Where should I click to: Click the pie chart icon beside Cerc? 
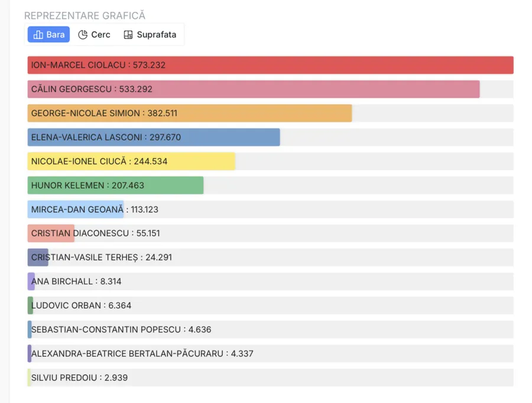tap(83, 35)
